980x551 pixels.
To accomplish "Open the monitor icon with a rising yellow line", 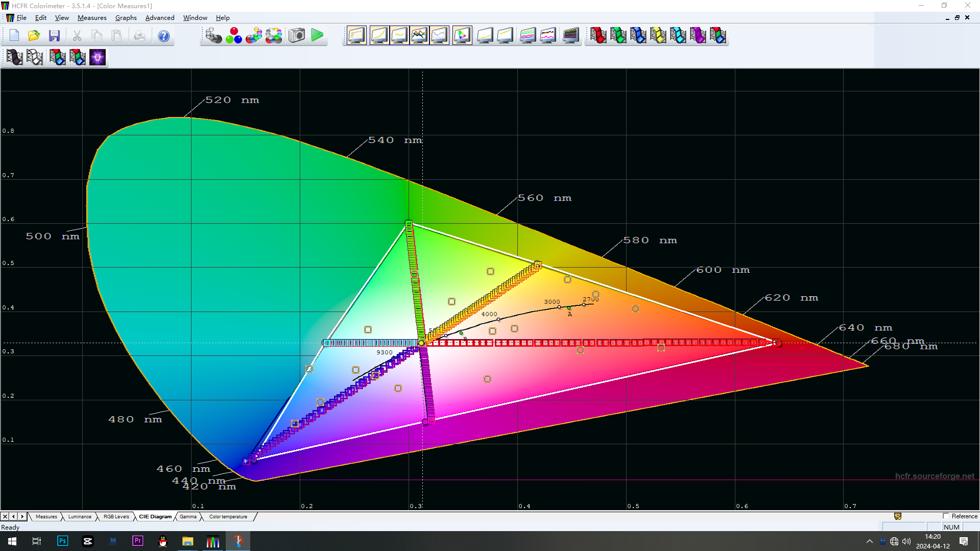I will [505, 36].
